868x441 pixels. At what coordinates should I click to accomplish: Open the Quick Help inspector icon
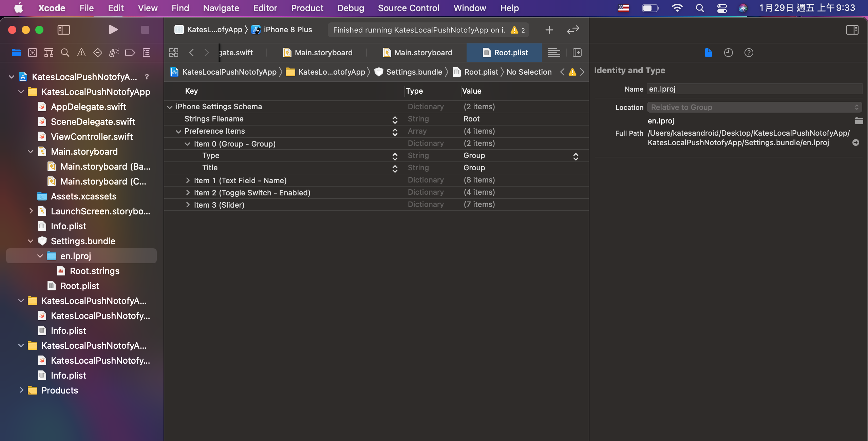coord(749,53)
